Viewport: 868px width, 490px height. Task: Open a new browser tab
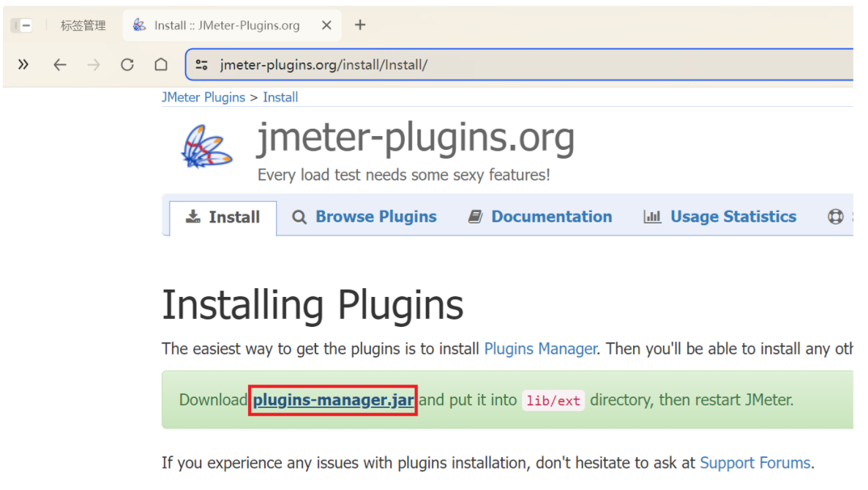point(360,25)
